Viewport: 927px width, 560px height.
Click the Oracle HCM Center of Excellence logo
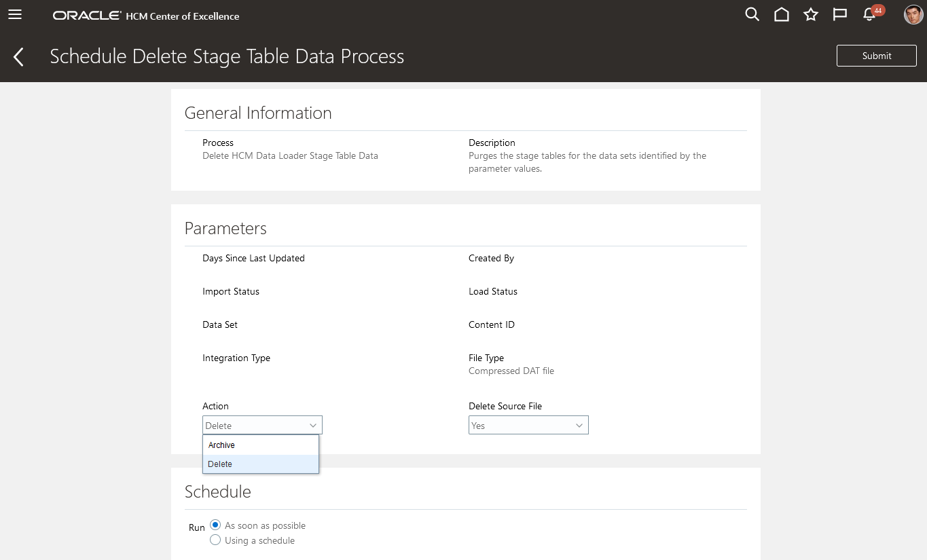coord(146,16)
